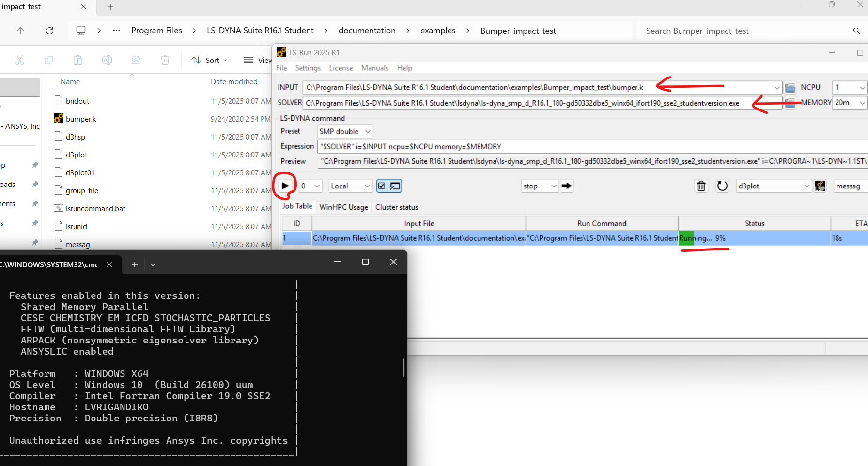Image resolution: width=868 pixels, height=466 pixels.
Task: Sort files by Name column header
Action: [70, 82]
